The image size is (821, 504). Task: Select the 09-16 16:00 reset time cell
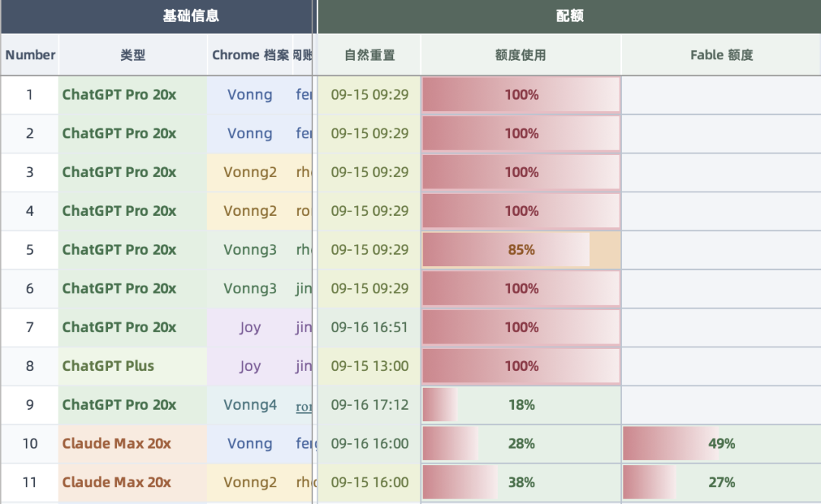(369, 443)
